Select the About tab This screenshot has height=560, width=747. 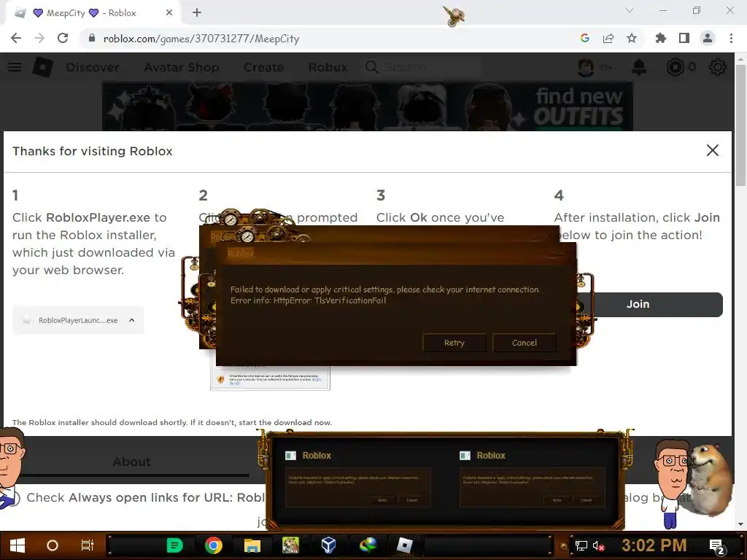(131, 462)
